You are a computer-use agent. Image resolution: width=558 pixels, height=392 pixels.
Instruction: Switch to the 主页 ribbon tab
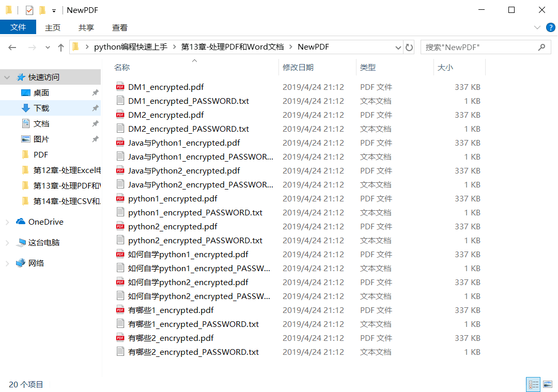53,27
